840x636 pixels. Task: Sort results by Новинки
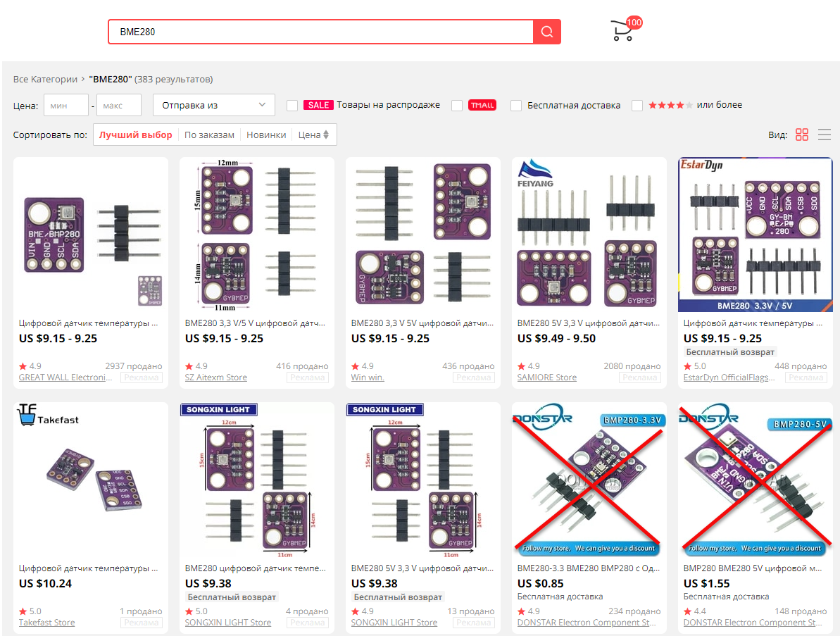coord(266,135)
